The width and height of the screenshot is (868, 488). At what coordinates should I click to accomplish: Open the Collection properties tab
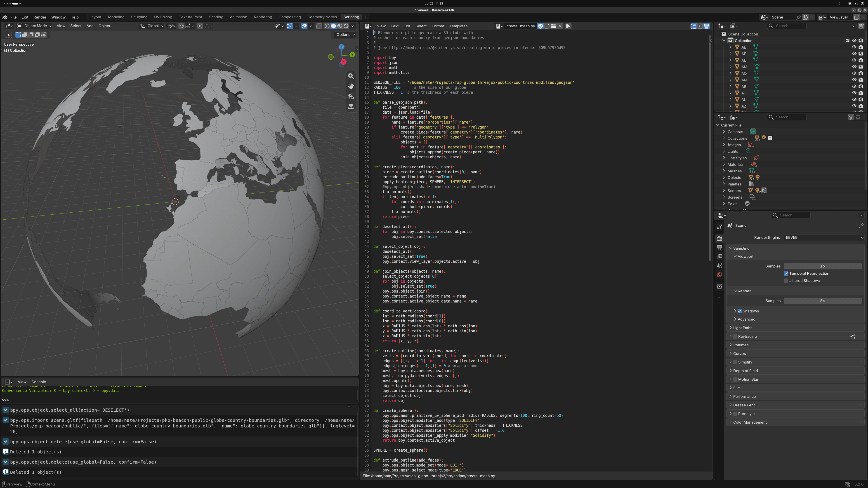(x=719, y=286)
